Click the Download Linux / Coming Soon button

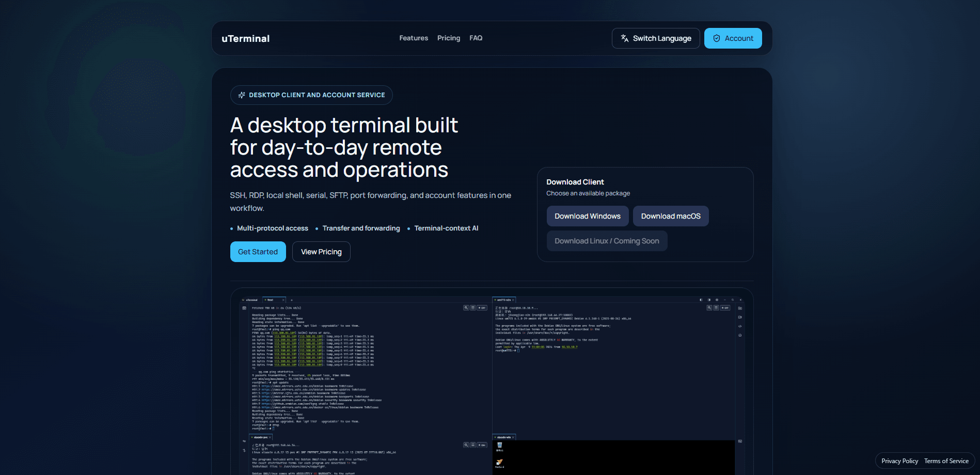[607, 241]
